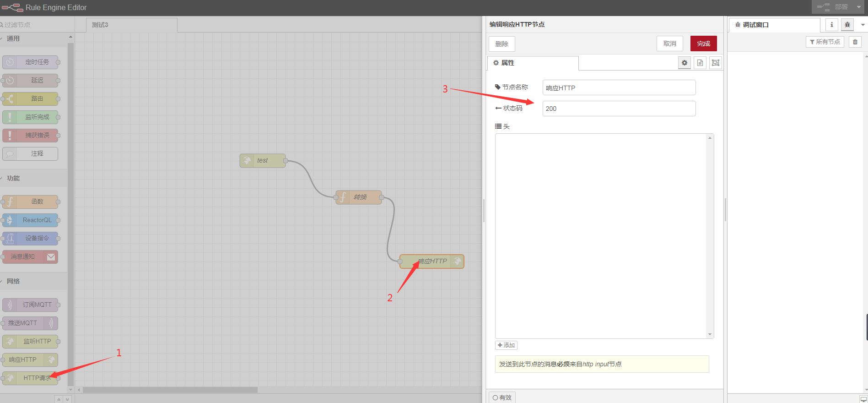This screenshot has height=403, width=868.
Task: Click the 状态码 input field
Action: pyautogui.click(x=619, y=109)
